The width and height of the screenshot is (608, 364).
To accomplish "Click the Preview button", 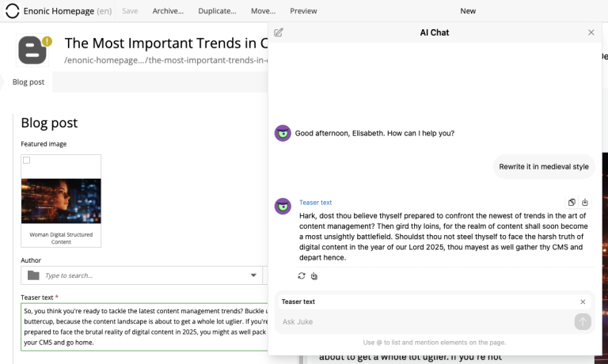I will click(x=303, y=11).
